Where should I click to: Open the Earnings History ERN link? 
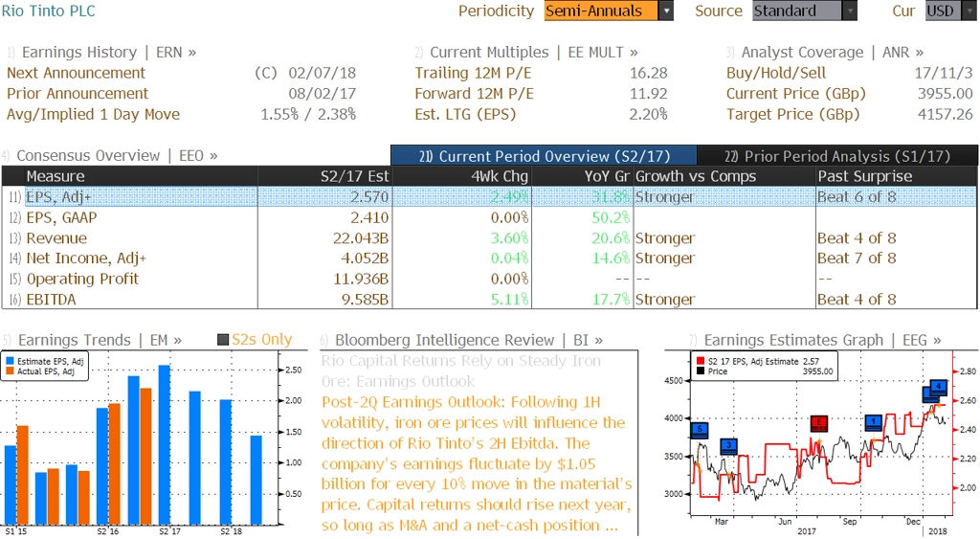point(101,52)
